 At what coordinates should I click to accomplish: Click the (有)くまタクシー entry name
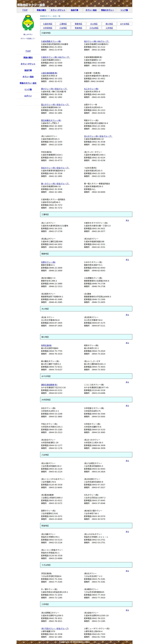click(48, 223)
